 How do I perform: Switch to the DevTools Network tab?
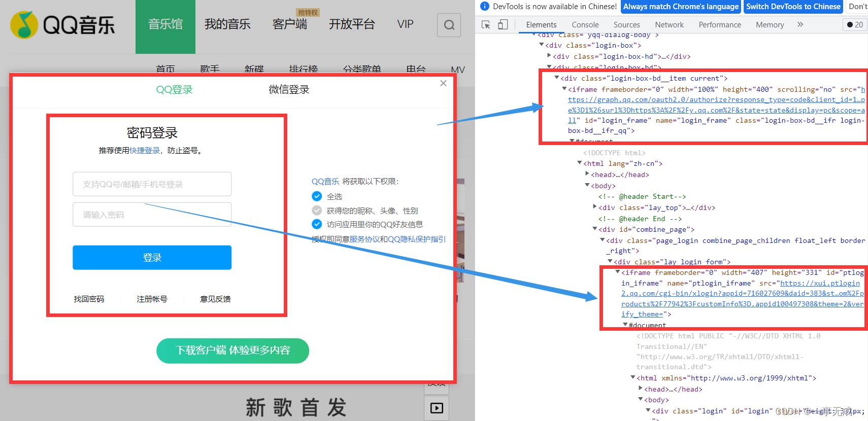[x=670, y=24]
